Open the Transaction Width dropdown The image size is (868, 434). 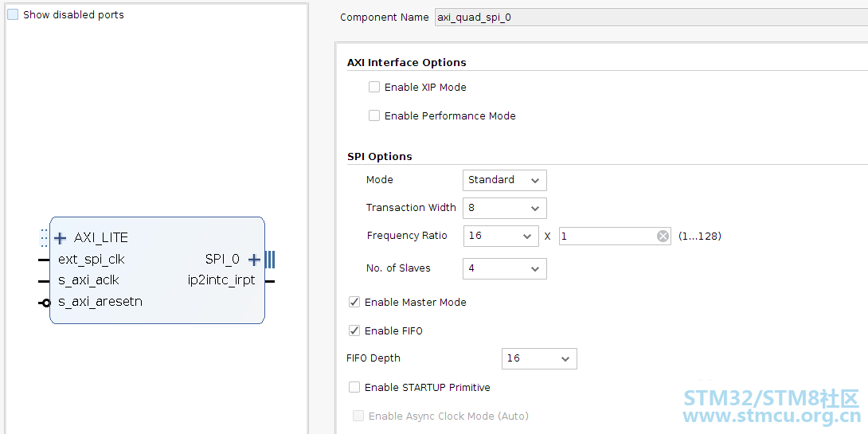(x=505, y=208)
